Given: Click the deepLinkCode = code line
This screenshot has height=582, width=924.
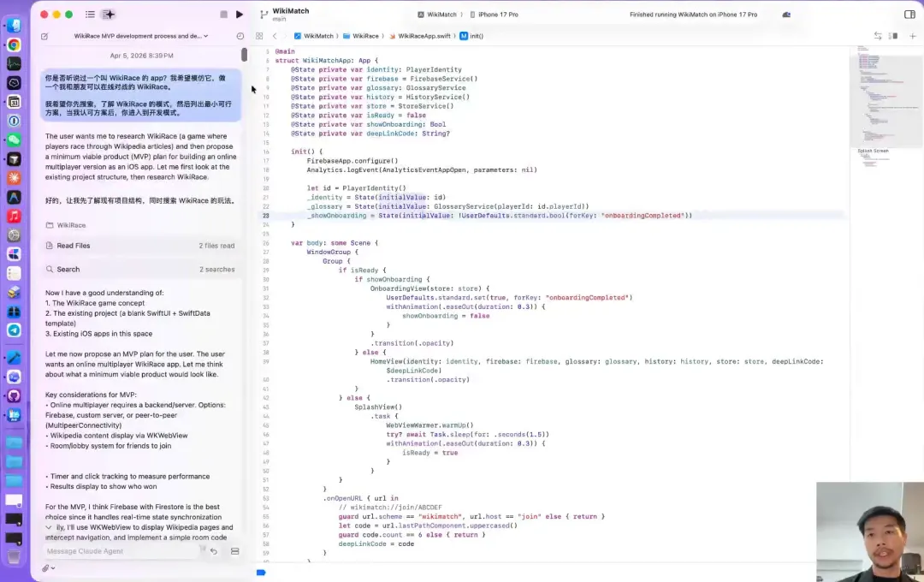Looking at the screenshot, I should pyautogui.click(x=376, y=543).
